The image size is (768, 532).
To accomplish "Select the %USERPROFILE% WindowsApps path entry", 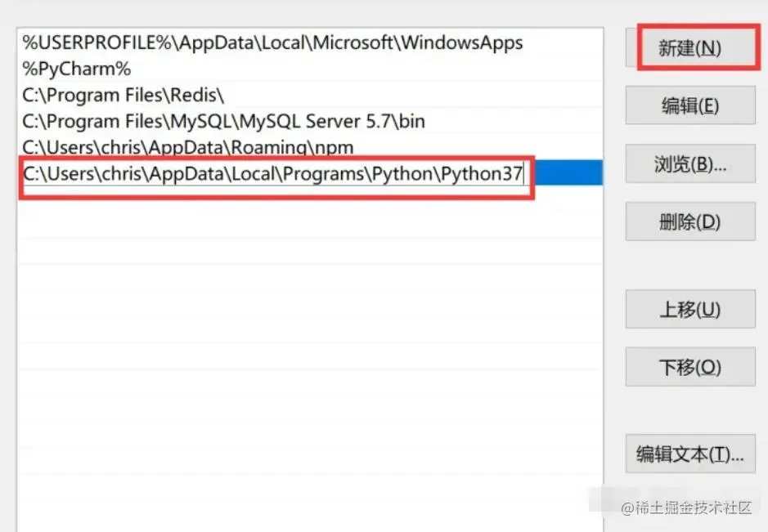I will pos(310,42).
